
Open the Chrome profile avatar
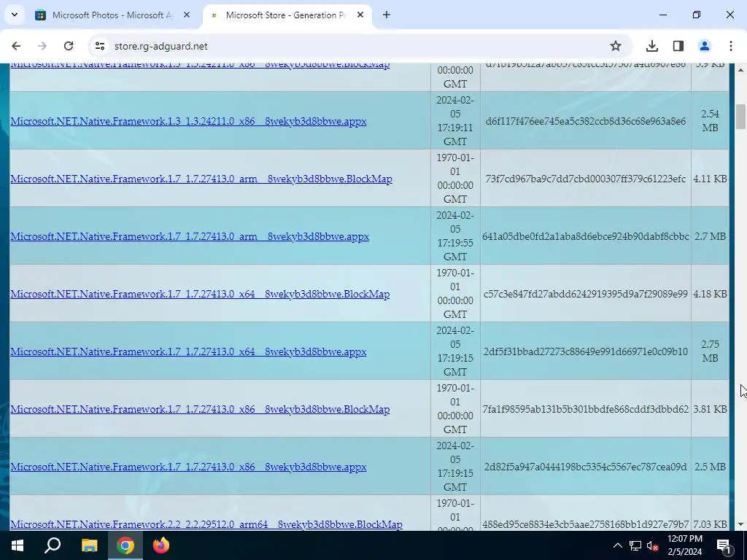[x=704, y=46]
